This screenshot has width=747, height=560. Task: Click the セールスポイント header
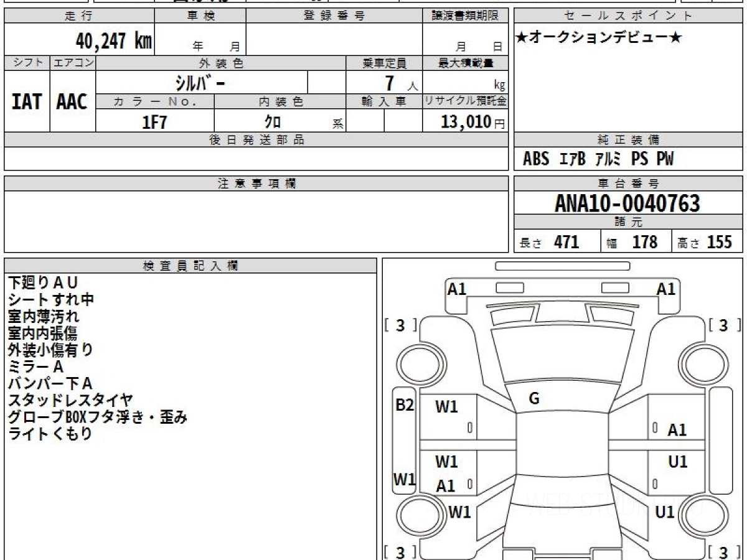point(629,16)
